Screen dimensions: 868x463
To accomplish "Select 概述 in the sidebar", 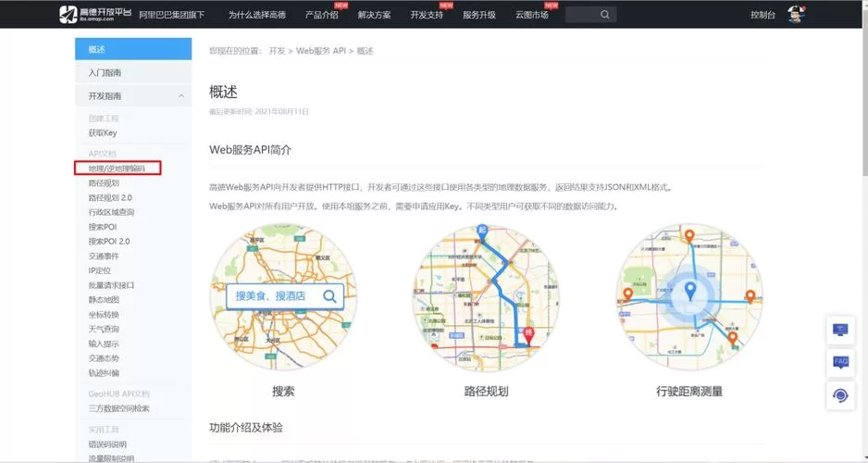I will click(133, 49).
